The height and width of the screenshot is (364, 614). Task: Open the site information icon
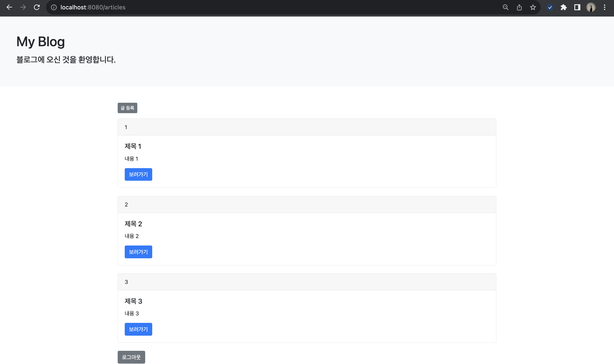click(54, 7)
